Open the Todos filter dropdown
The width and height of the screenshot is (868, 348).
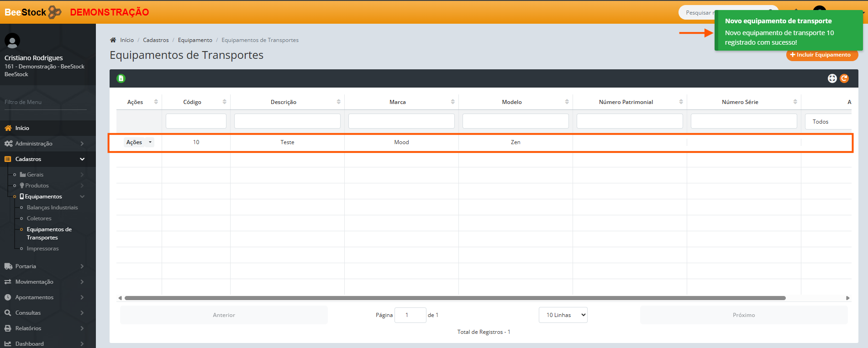827,122
